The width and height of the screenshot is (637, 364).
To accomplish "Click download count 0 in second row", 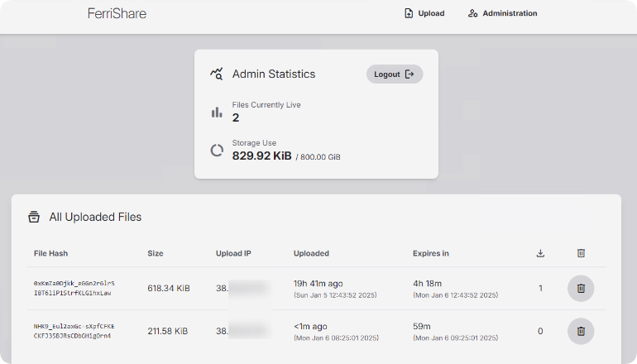I will click(540, 331).
